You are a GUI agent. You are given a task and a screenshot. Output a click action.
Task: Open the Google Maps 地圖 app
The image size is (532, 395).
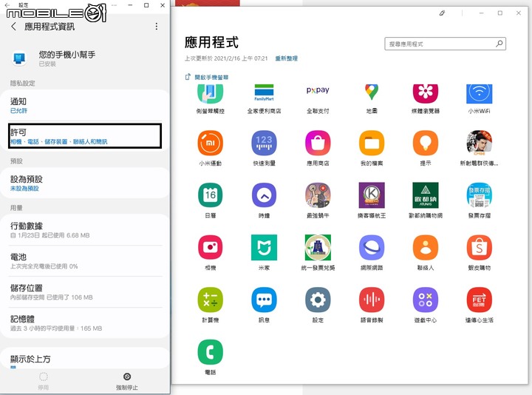[x=372, y=92]
